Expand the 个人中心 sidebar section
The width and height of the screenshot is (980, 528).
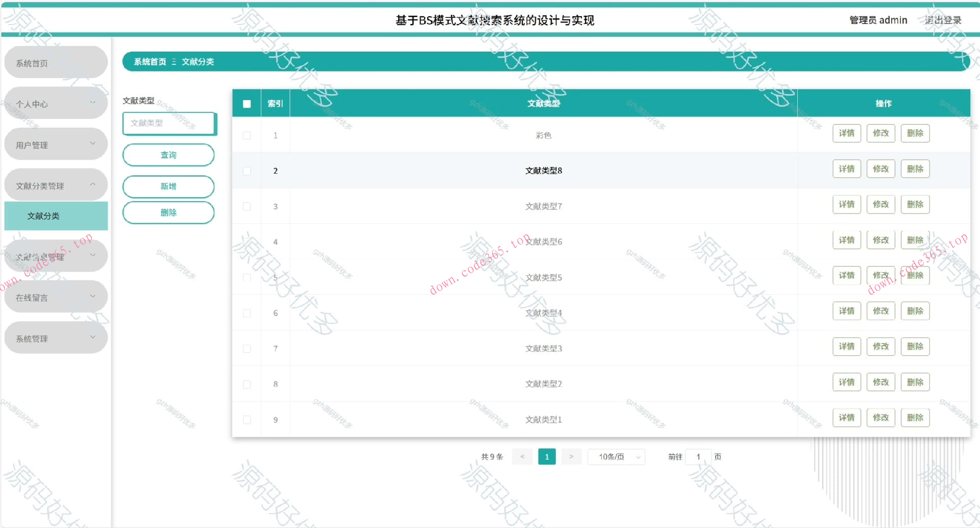click(x=56, y=103)
